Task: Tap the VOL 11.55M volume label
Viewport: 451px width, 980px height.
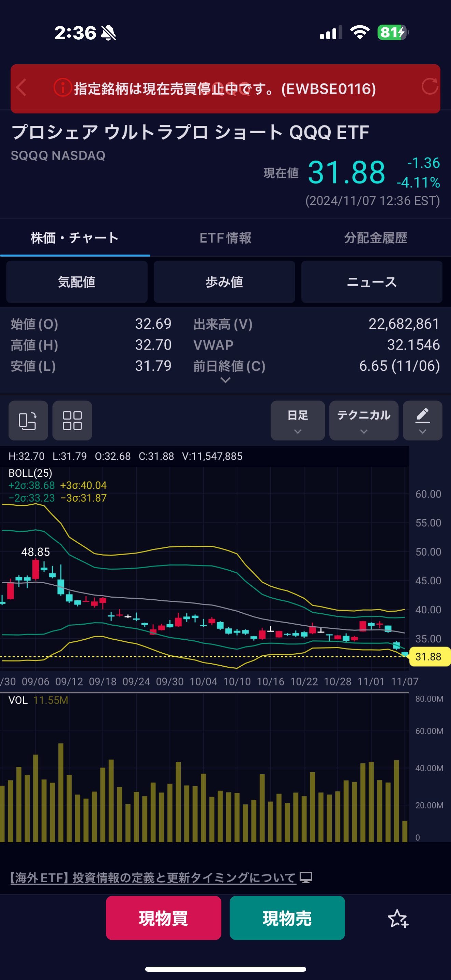Action: [x=38, y=700]
